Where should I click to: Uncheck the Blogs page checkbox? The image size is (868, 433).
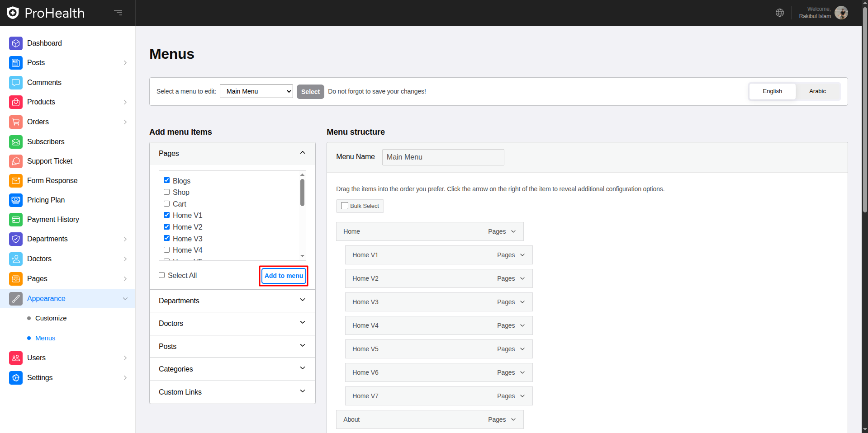point(166,180)
